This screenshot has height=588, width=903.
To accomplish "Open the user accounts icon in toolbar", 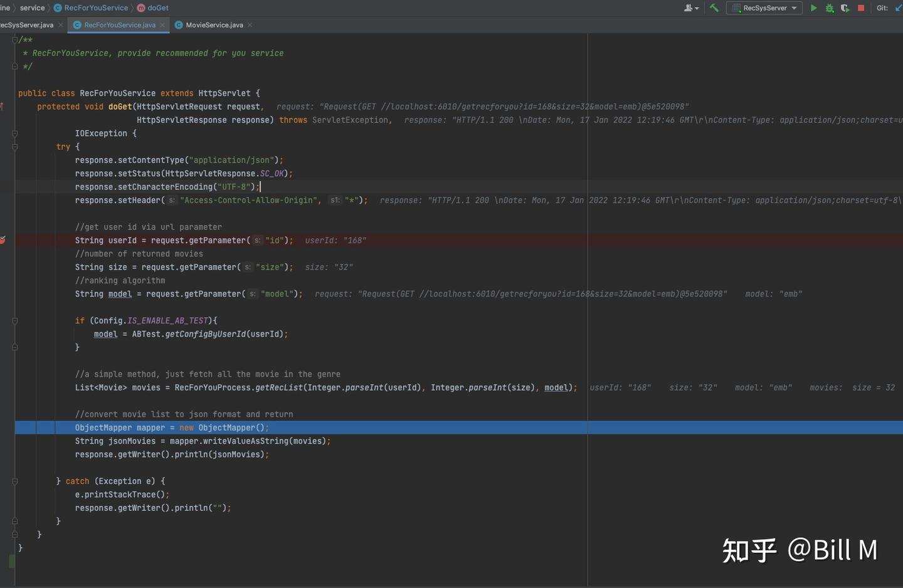I will [x=690, y=8].
